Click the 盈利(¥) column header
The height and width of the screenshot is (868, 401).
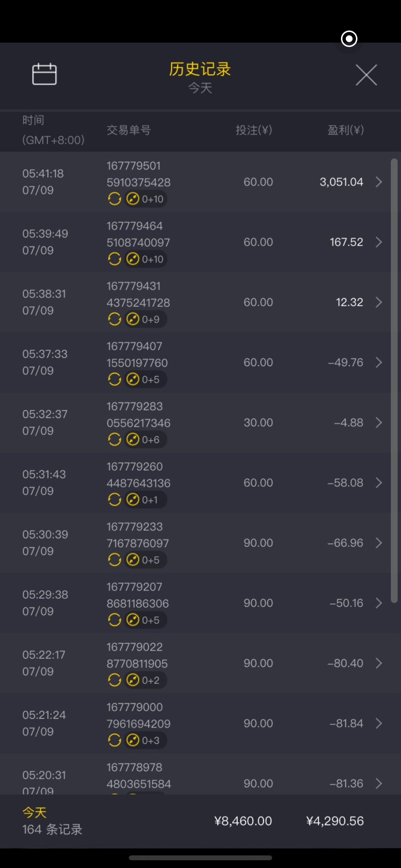(x=345, y=130)
